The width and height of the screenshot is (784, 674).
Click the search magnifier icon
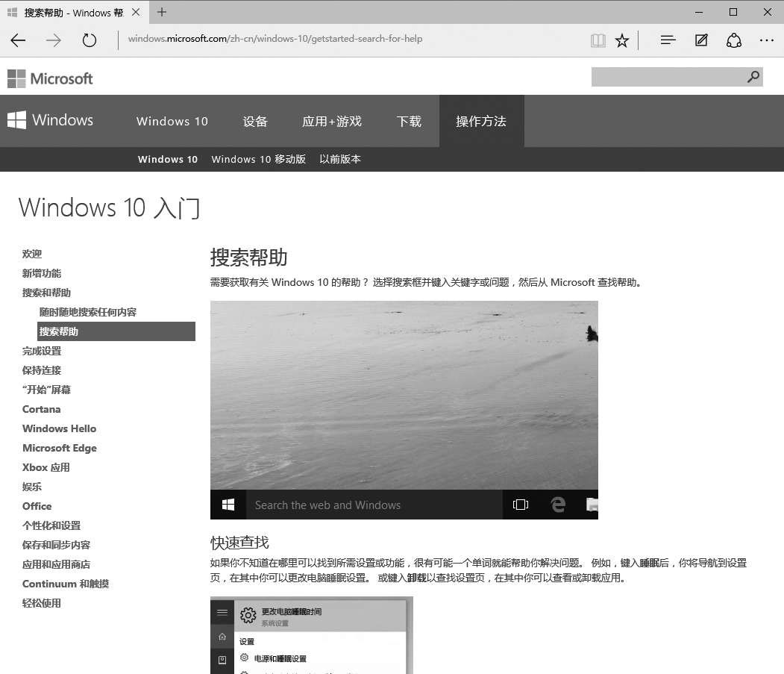pyautogui.click(x=753, y=77)
